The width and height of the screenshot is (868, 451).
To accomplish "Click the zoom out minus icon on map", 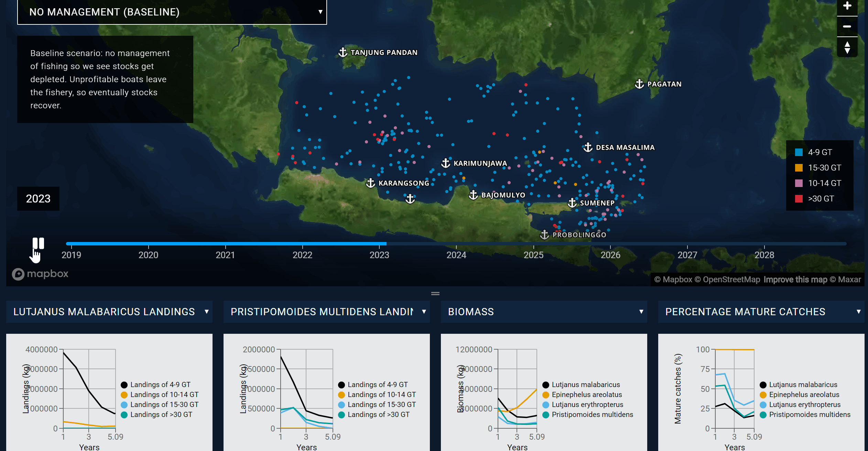I will pos(848,26).
